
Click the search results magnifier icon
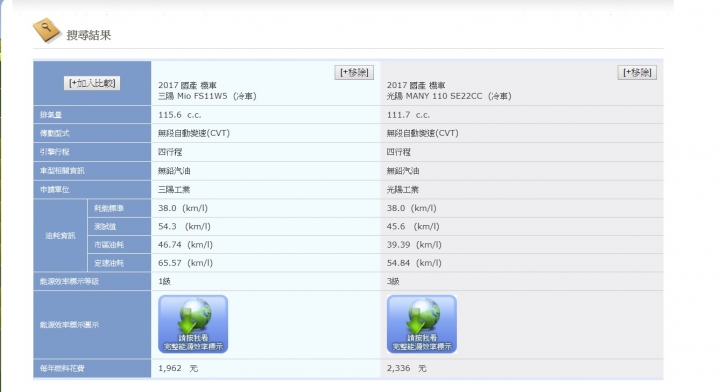46,30
